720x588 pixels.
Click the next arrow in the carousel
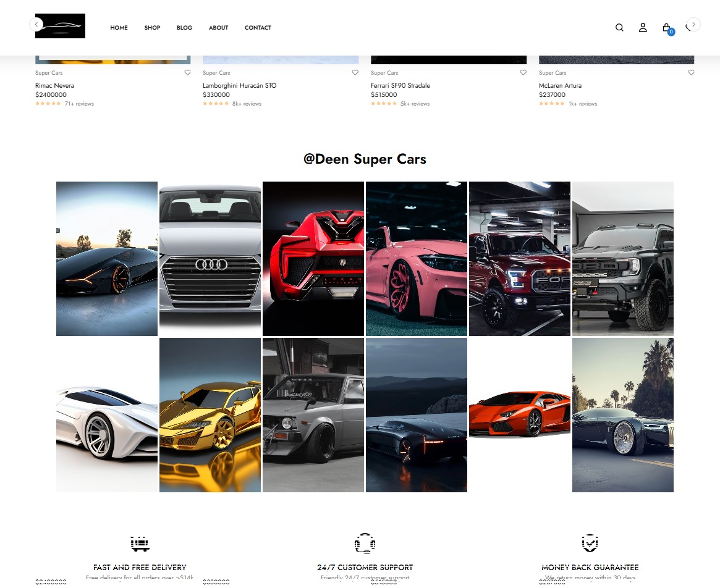(x=693, y=24)
